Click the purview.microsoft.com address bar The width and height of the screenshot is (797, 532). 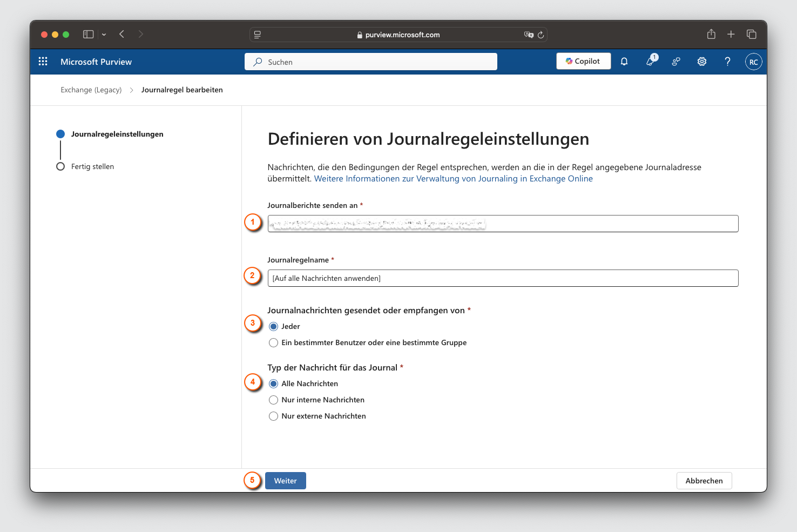point(398,35)
